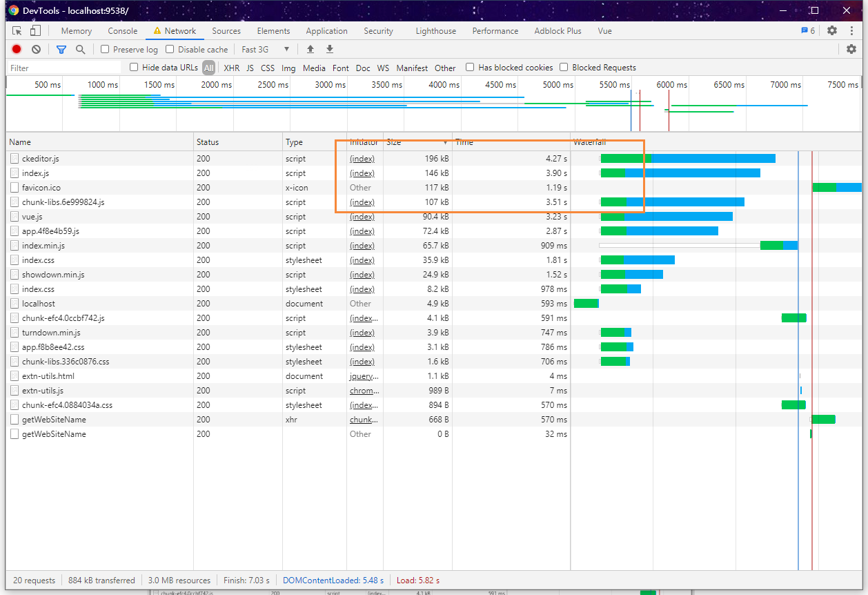Image resolution: width=868 pixels, height=595 pixels.
Task: Export HAR file (download arrow)
Action: pos(330,49)
